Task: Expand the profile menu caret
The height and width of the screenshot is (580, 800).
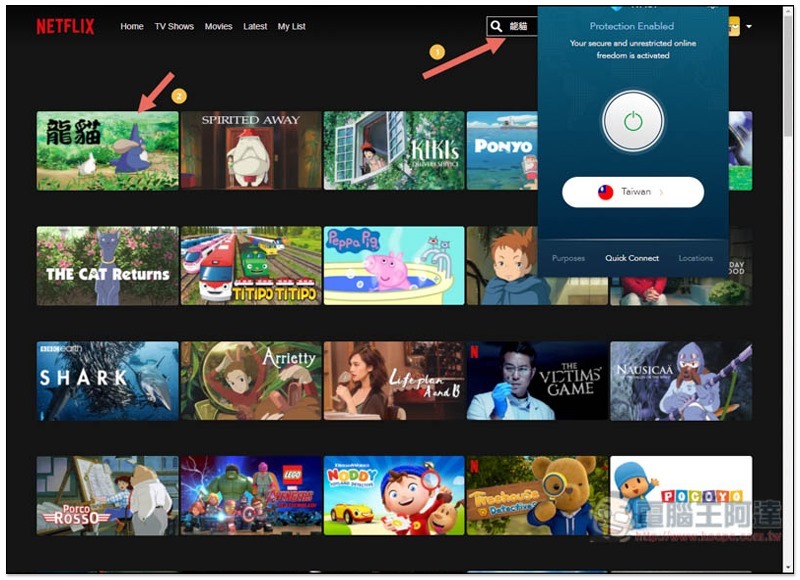Action: (x=749, y=26)
